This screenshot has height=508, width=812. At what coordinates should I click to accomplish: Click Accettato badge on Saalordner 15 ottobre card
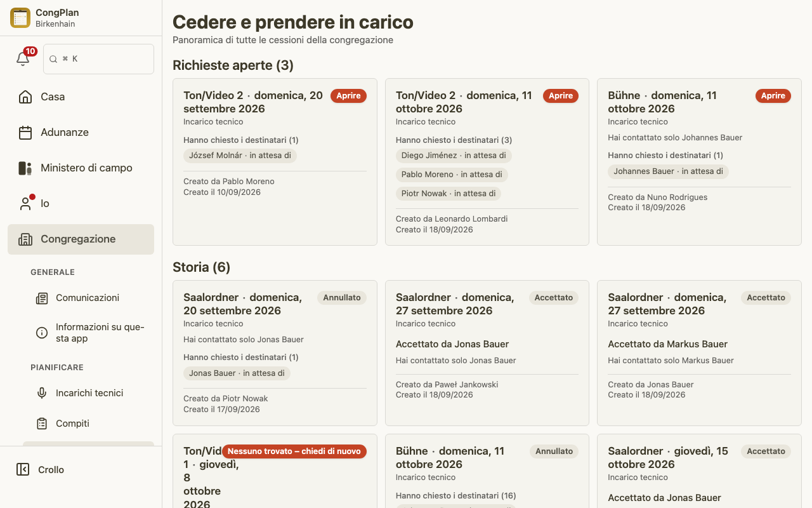click(766, 451)
